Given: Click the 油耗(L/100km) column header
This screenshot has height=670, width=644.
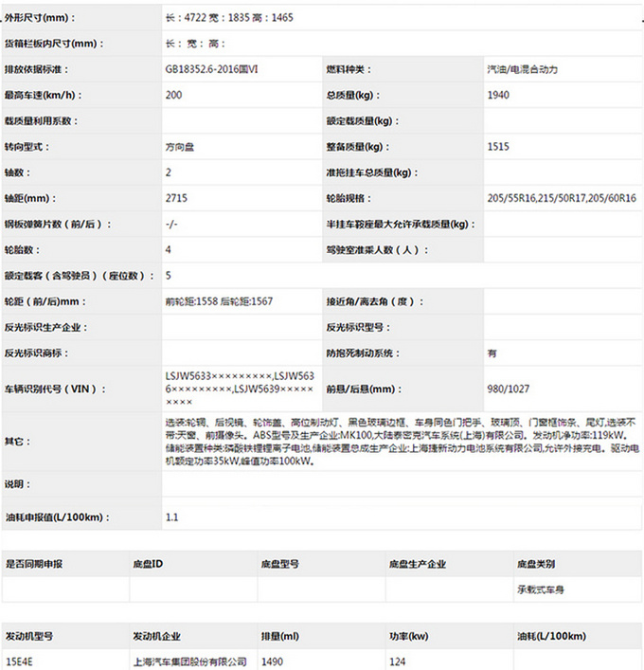Looking at the screenshot, I should coord(551,636).
